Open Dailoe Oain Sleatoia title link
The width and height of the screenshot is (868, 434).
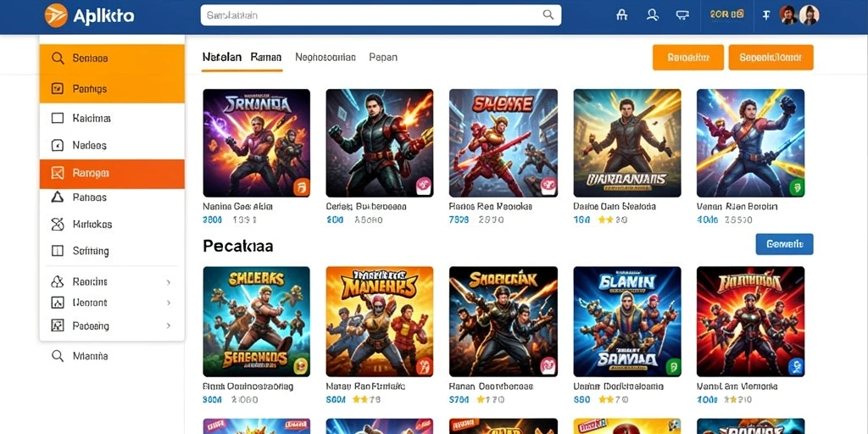pos(615,207)
